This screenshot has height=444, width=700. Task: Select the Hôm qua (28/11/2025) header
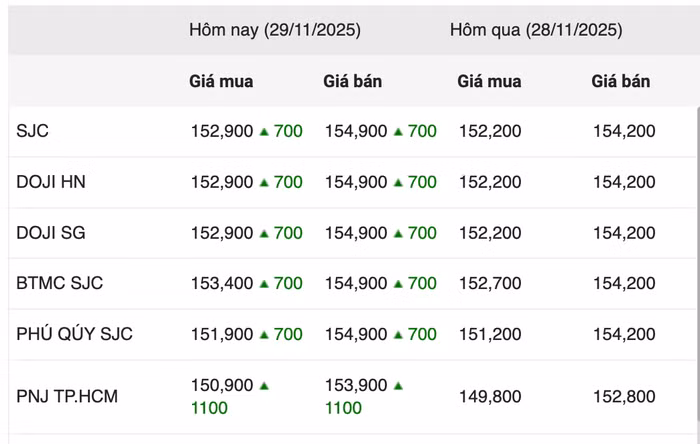(x=536, y=30)
